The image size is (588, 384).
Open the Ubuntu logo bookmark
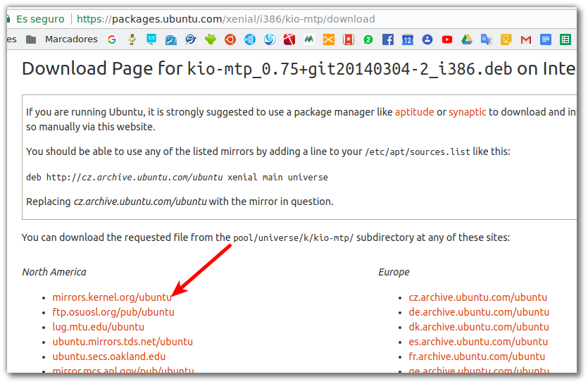(x=230, y=39)
